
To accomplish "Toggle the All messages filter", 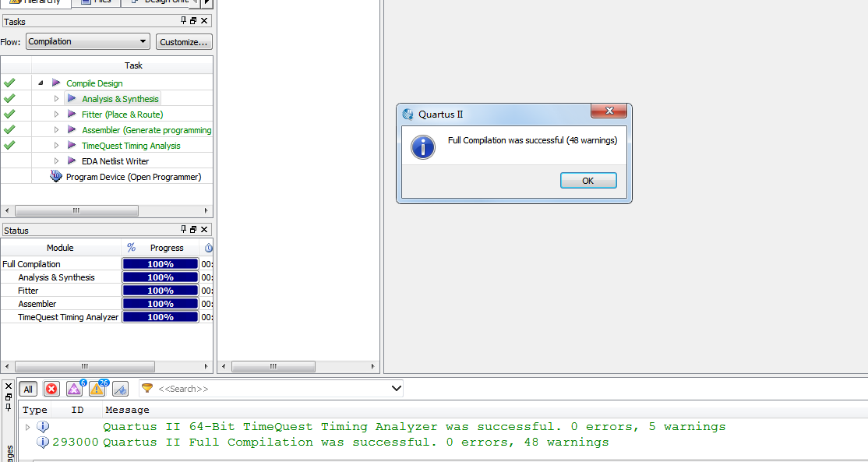I will point(28,389).
